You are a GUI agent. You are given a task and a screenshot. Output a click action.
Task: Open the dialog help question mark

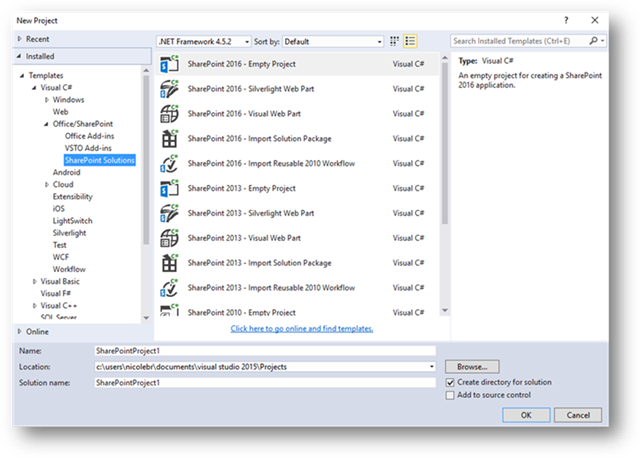(x=566, y=20)
